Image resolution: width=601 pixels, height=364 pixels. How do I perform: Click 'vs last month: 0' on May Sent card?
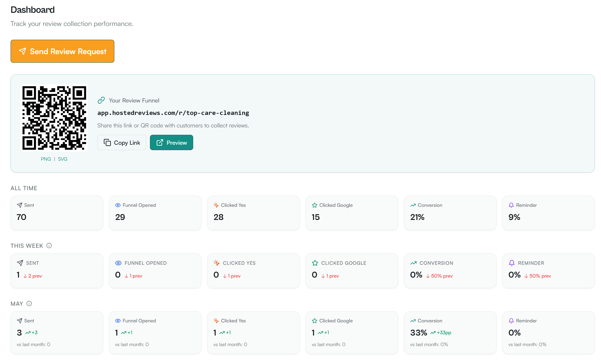pos(33,344)
